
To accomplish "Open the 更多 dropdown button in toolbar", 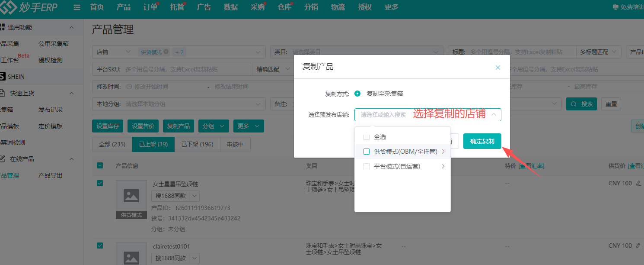I will [249, 126].
